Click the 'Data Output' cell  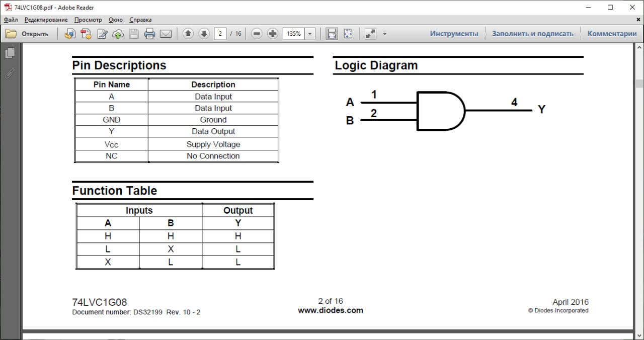pos(213,131)
